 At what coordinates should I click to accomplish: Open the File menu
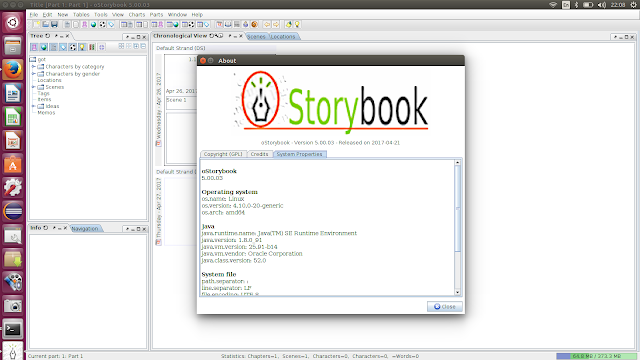tap(33, 15)
